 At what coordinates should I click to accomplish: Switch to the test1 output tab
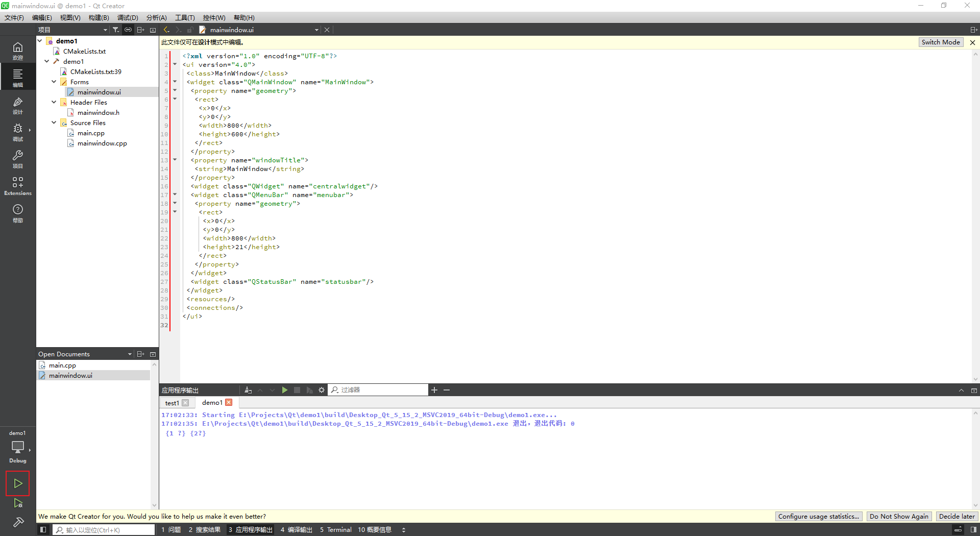(172, 403)
